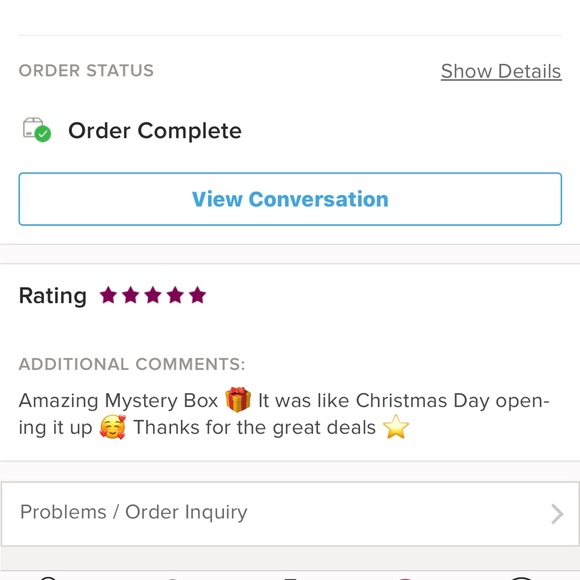
Task: Open the Problems / Order Inquiry row
Action: (290, 514)
